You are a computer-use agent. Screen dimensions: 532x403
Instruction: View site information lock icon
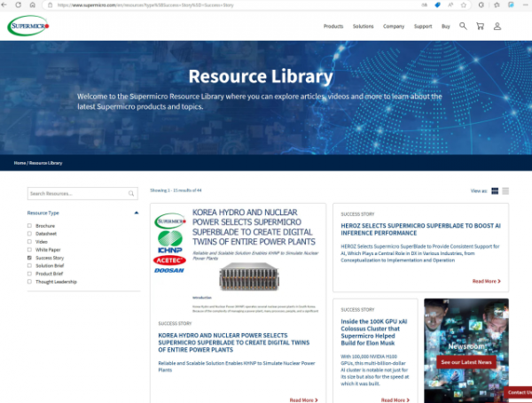[x=50, y=5]
